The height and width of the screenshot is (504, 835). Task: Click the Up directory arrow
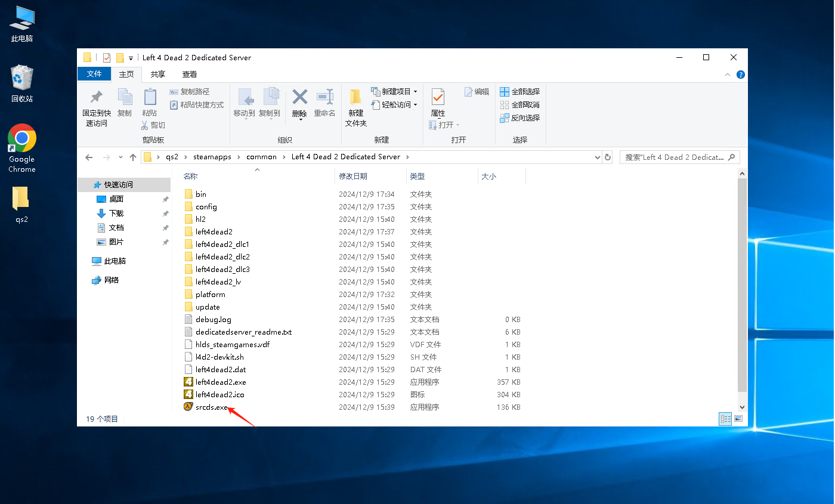133,157
